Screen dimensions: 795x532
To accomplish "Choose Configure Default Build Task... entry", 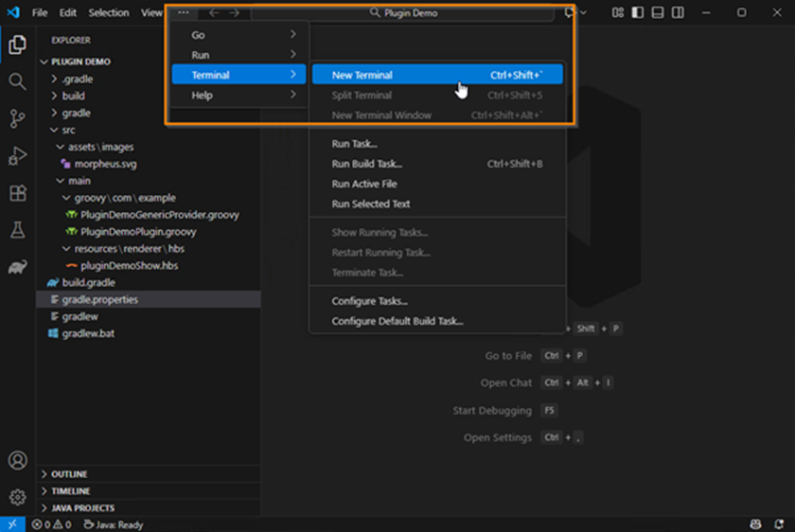I will click(437, 321).
